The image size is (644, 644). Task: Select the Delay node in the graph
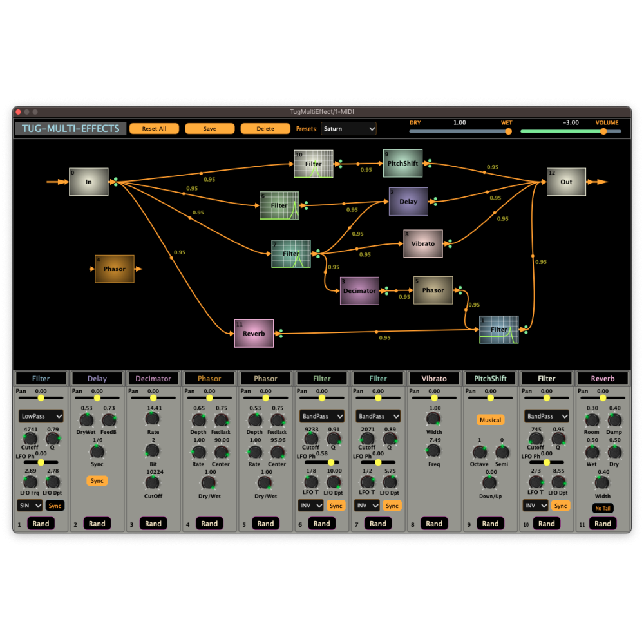coord(408,202)
